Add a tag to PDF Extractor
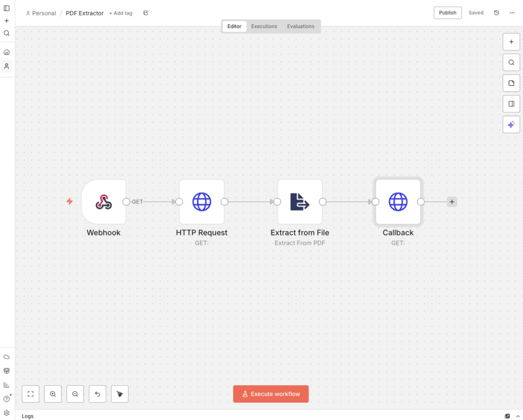This screenshot has height=420, width=523. pyautogui.click(x=121, y=13)
